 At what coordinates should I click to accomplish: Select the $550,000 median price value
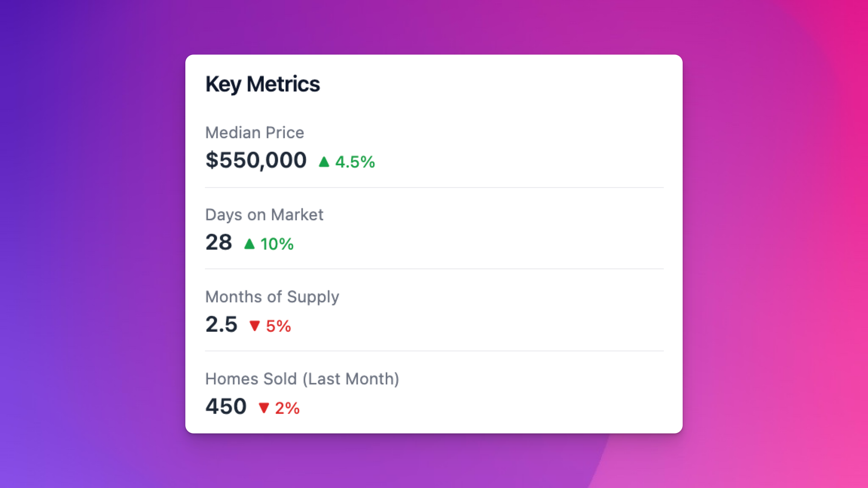(x=256, y=160)
